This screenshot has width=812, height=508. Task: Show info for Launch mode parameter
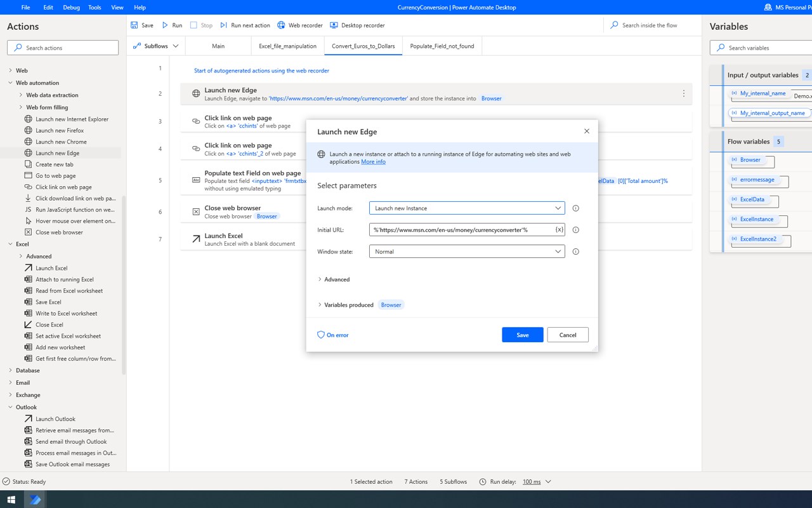point(576,208)
